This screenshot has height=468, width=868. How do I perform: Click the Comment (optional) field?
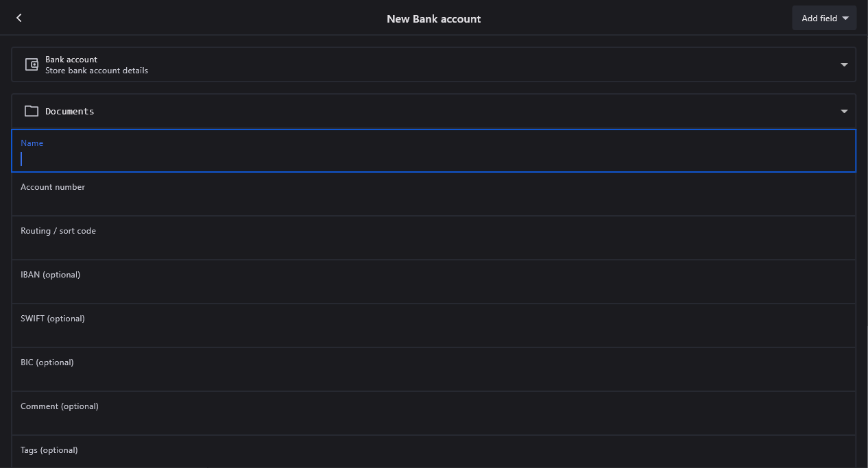tap(433, 421)
